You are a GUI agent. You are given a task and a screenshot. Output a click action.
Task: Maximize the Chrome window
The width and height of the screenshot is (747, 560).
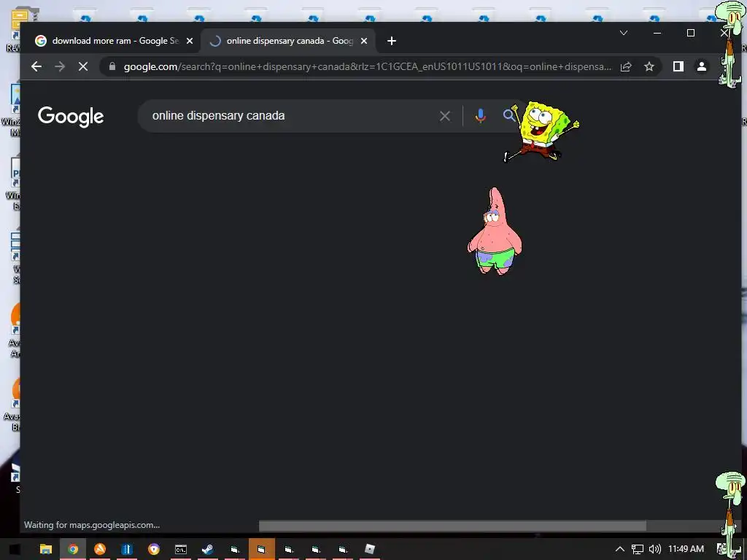690,33
